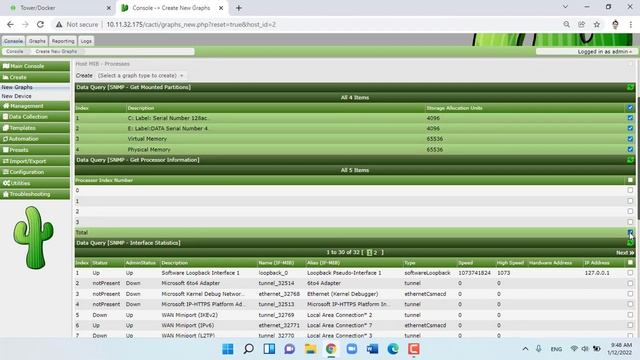Screen dimensions: 640x360
Task: Uncheck the C: Label partition checkbox
Action: point(630,118)
